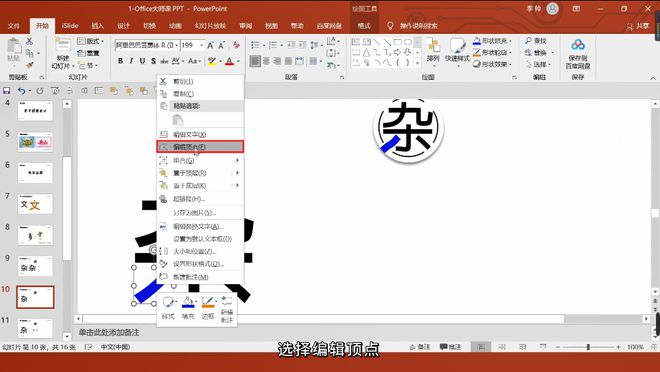Click Shape Fill button in ribbon

click(x=492, y=41)
